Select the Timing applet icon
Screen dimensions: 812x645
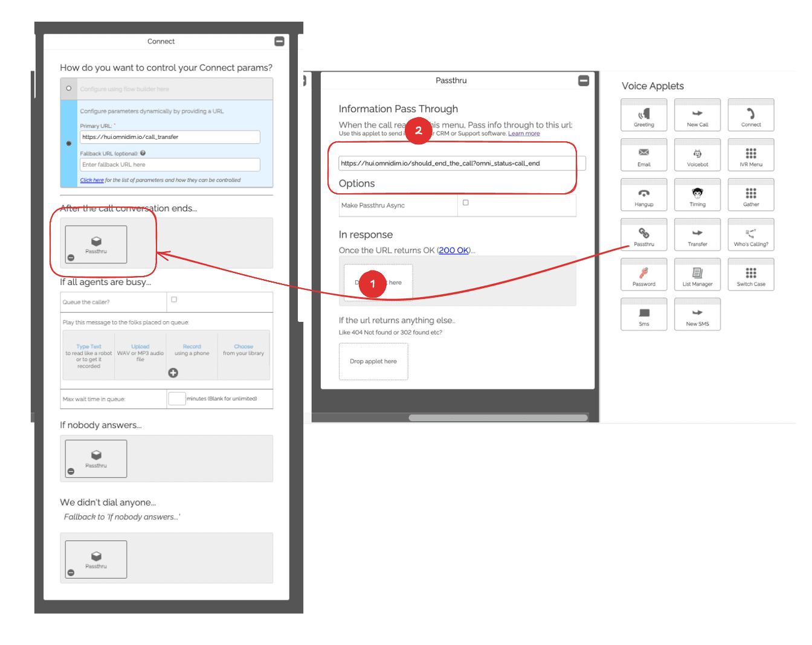point(697,194)
